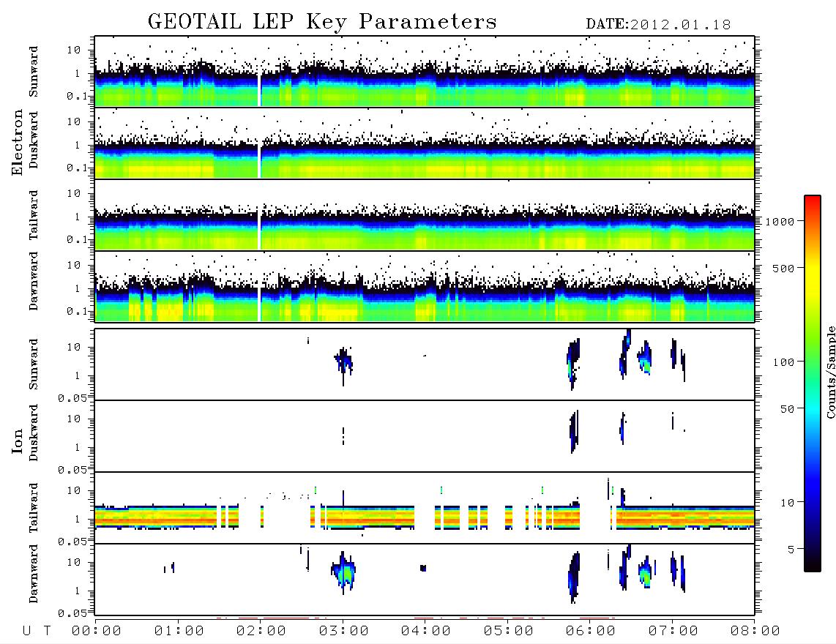The height and width of the screenshot is (644, 836).
Task: Select the Electron Sunward spectrogram panel
Action: [425, 72]
